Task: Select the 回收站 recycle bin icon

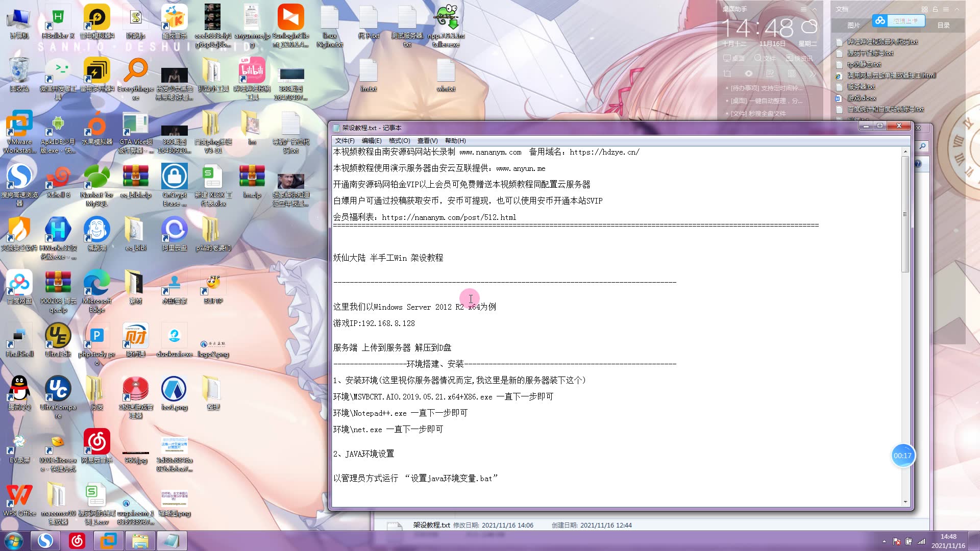Action: pyautogui.click(x=19, y=75)
